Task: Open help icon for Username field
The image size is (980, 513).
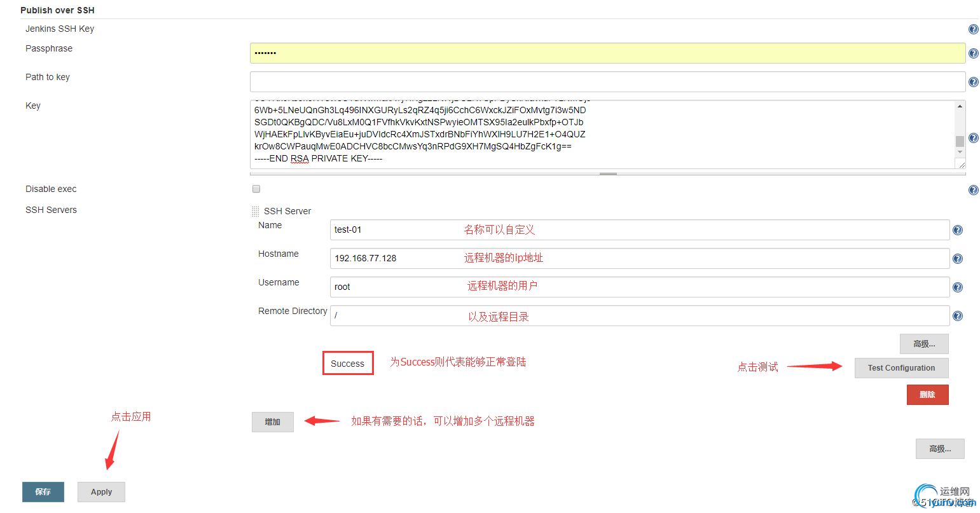Action: click(958, 287)
